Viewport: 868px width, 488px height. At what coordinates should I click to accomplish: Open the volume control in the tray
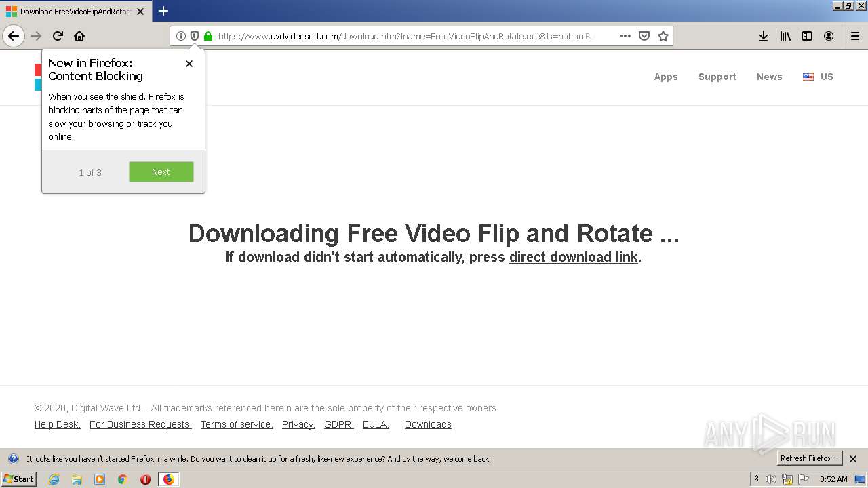771,479
